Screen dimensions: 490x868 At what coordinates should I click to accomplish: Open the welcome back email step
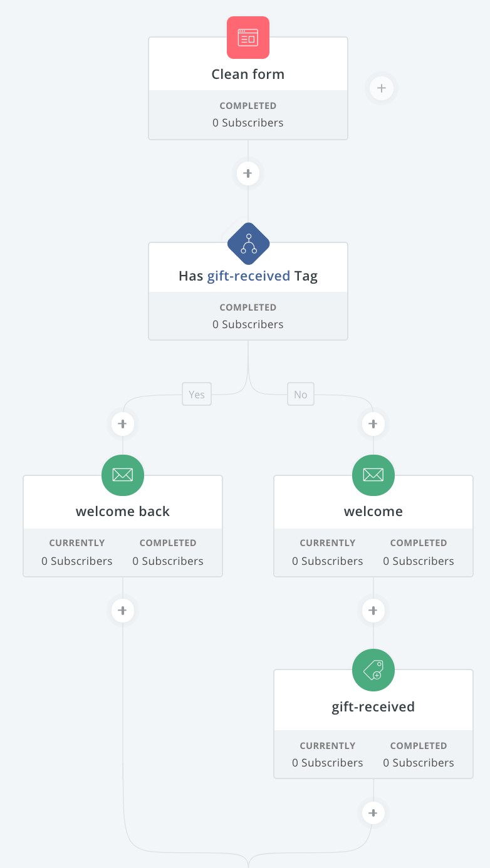[x=122, y=511]
